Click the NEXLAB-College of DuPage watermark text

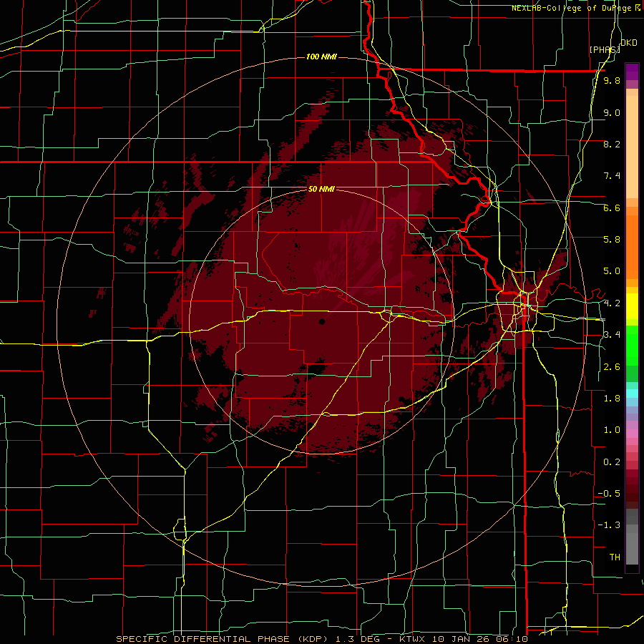point(576,8)
